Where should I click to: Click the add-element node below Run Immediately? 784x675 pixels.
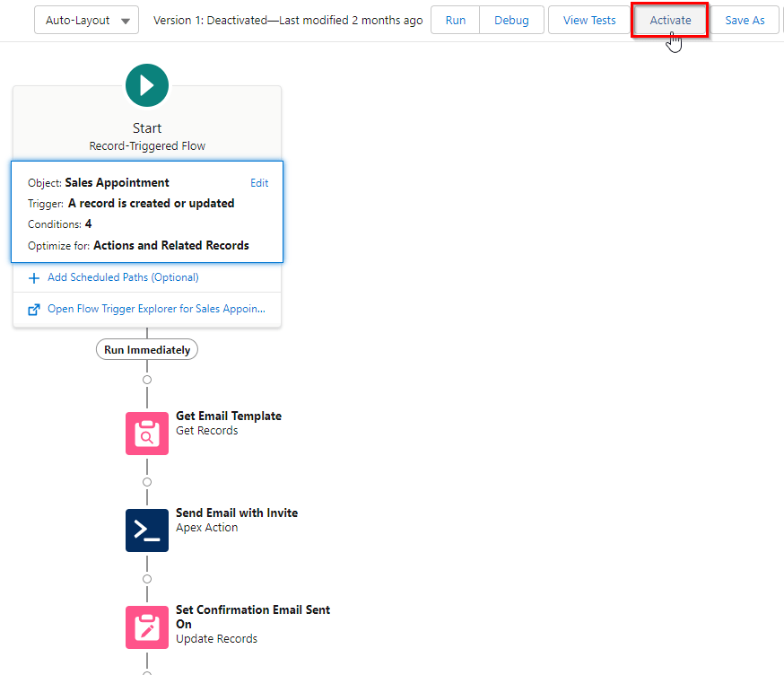tap(146, 379)
